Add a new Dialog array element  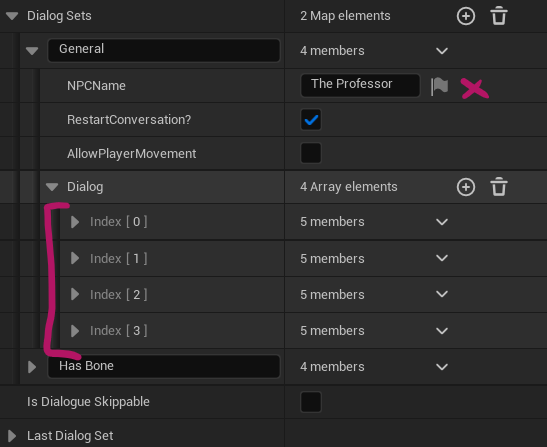point(466,187)
